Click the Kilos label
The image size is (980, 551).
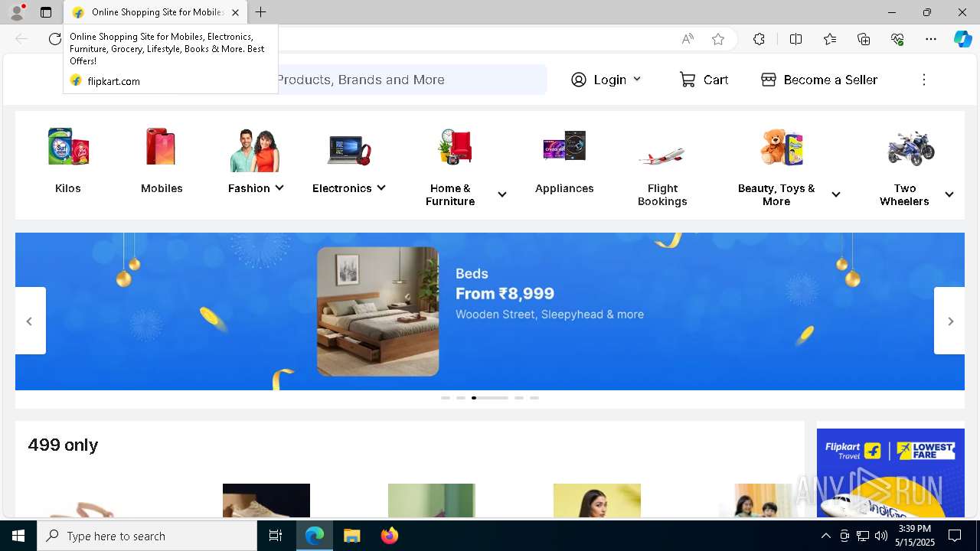coord(68,188)
